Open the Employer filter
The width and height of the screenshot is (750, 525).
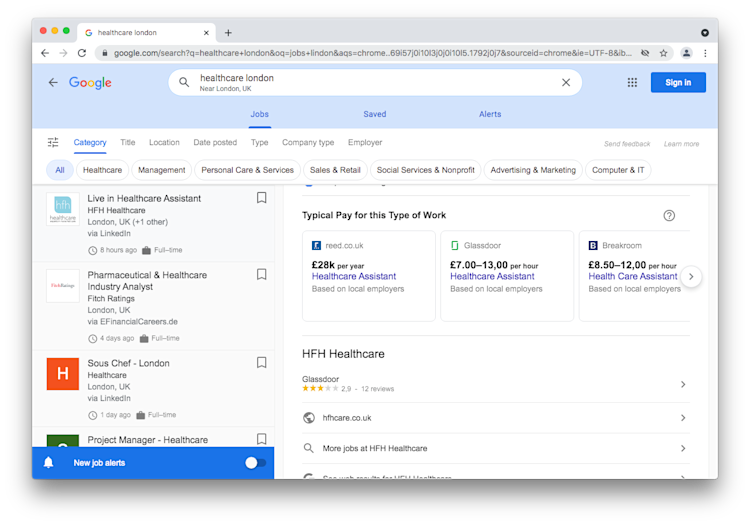click(x=365, y=142)
